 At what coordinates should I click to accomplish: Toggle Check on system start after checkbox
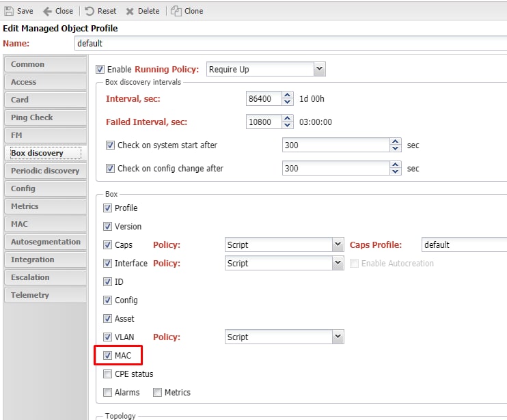[110, 145]
